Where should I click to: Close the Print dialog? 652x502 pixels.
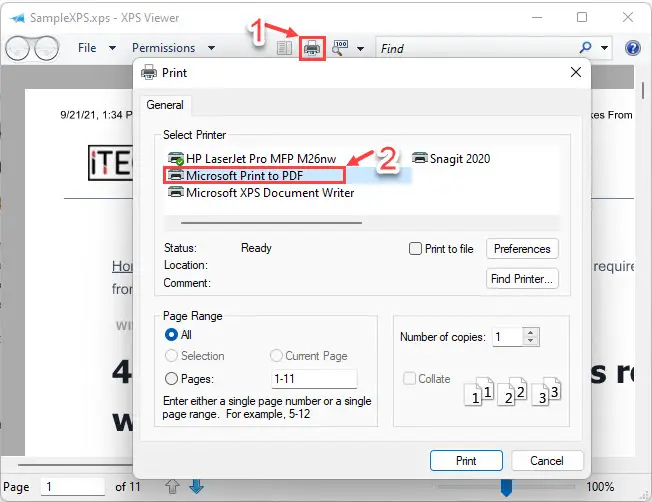[x=576, y=72]
